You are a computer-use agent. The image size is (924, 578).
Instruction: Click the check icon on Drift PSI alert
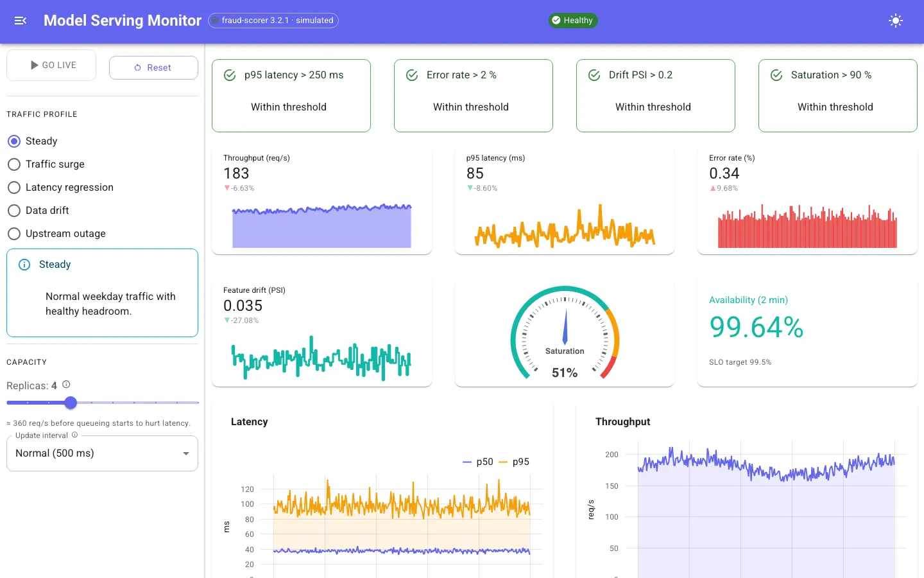pyautogui.click(x=594, y=75)
